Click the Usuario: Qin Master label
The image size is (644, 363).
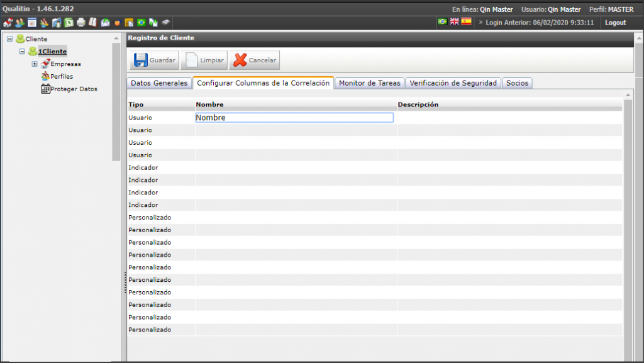click(x=551, y=9)
